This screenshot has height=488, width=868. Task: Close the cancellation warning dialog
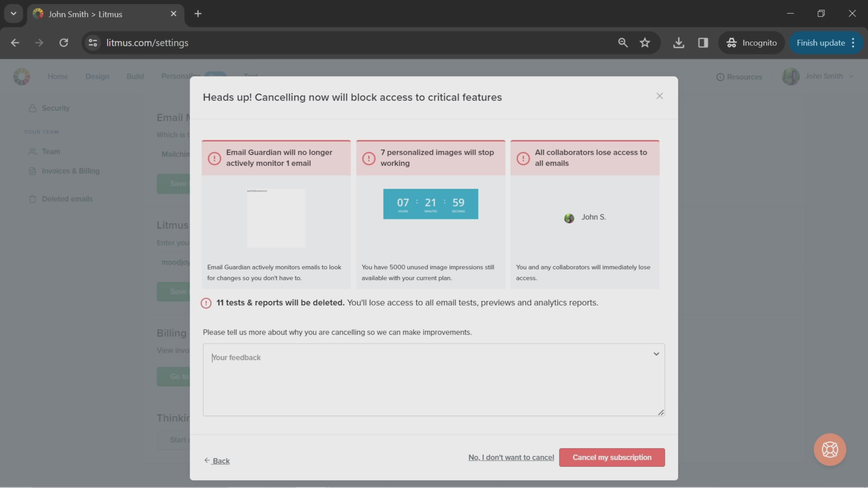pos(659,96)
